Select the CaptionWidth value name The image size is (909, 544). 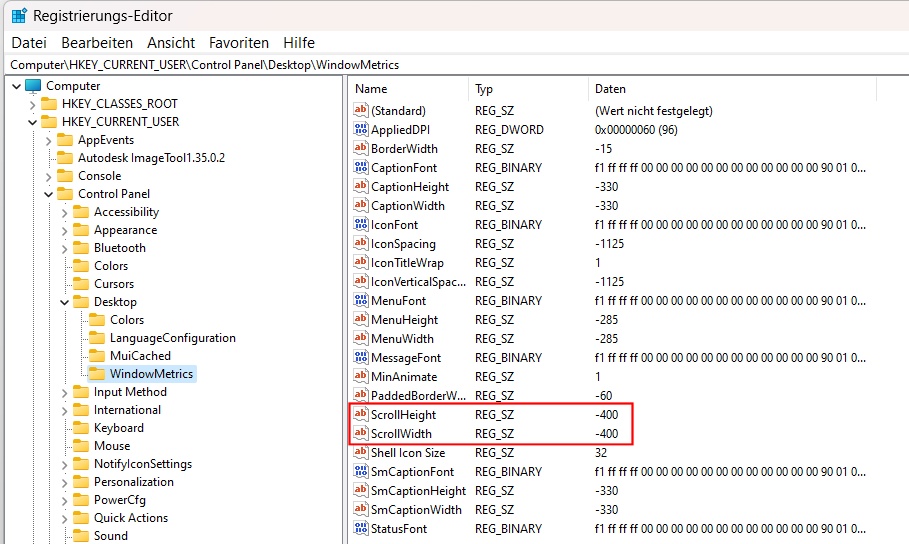pyautogui.click(x=408, y=205)
